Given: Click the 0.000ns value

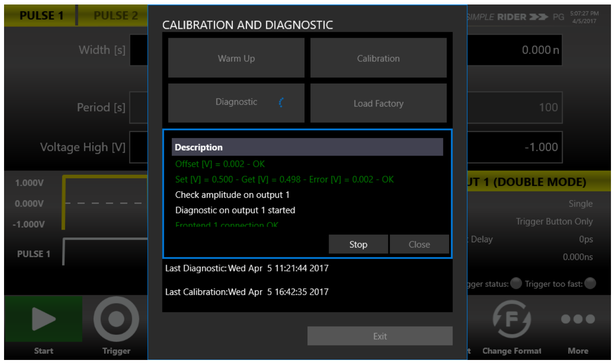Looking at the screenshot, I should click(578, 257).
